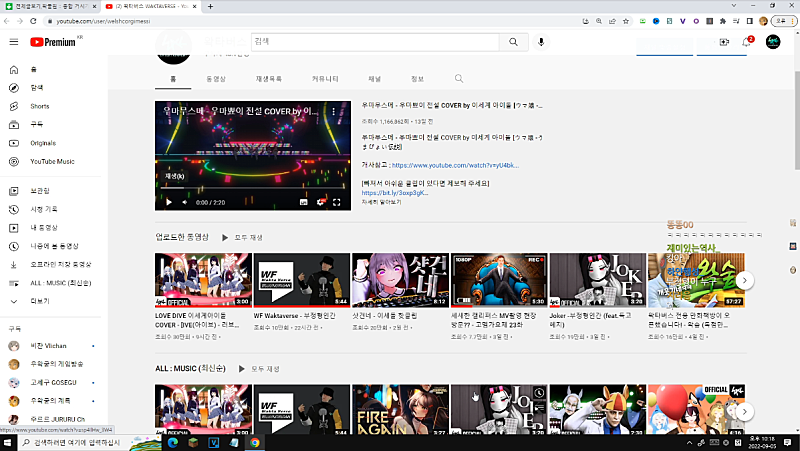Mute the featured video volume
The width and height of the screenshot is (800, 451).
185,202
